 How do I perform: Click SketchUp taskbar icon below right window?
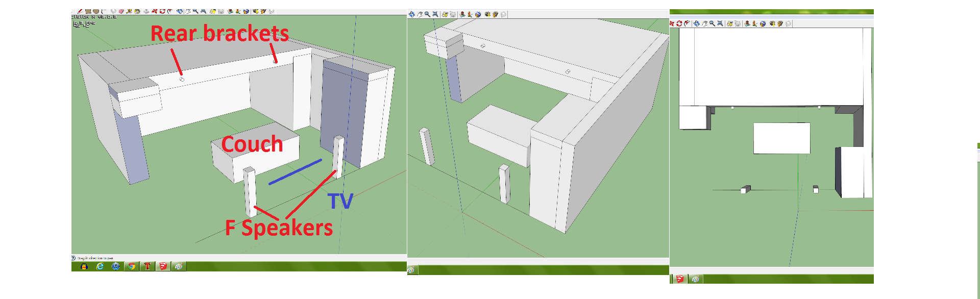pos(680,279)
